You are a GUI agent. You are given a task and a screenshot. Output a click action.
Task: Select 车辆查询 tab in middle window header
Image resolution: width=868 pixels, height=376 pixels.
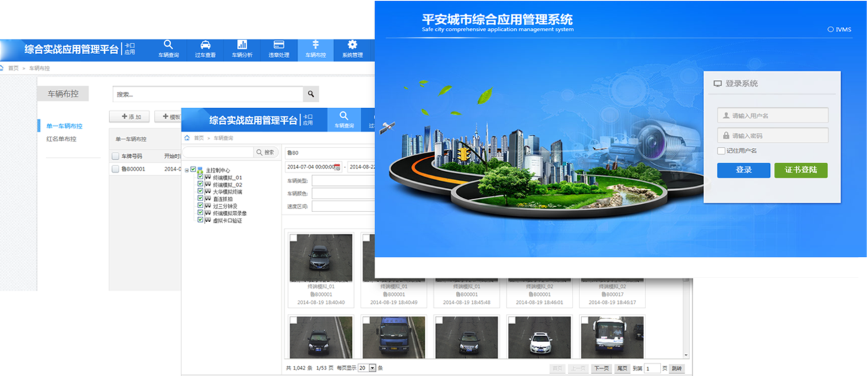point(344,120)
